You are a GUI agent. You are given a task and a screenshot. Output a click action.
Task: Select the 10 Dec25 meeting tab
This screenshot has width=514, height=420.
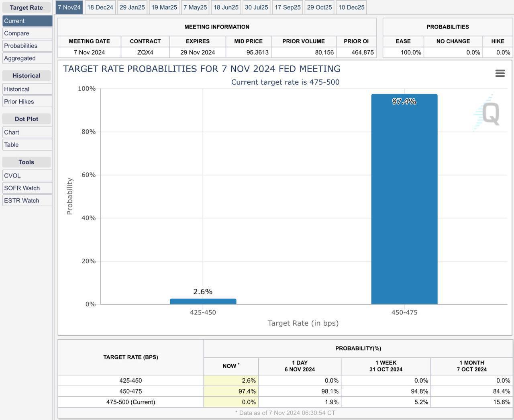coord(351,7)
